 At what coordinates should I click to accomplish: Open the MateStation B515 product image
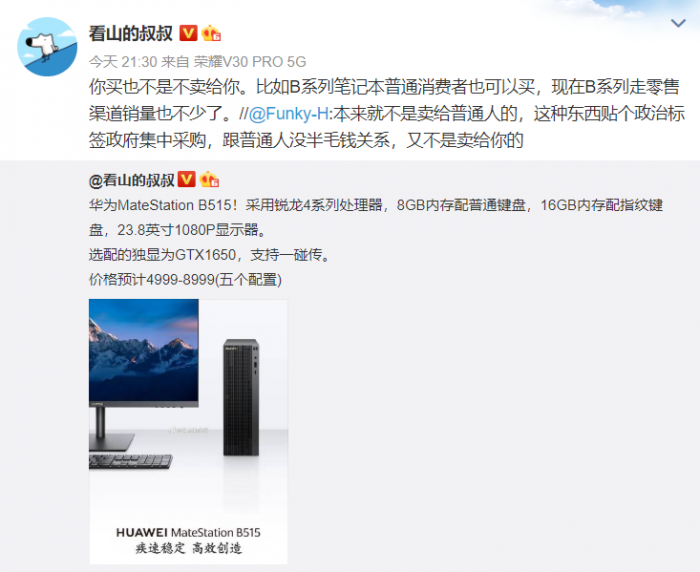tap(188, 431)
